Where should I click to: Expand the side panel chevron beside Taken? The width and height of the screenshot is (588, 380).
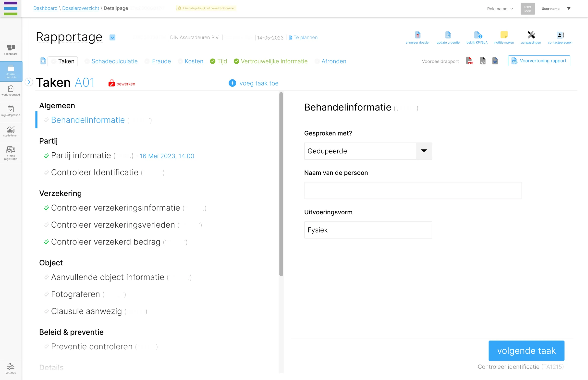(29, 82)
